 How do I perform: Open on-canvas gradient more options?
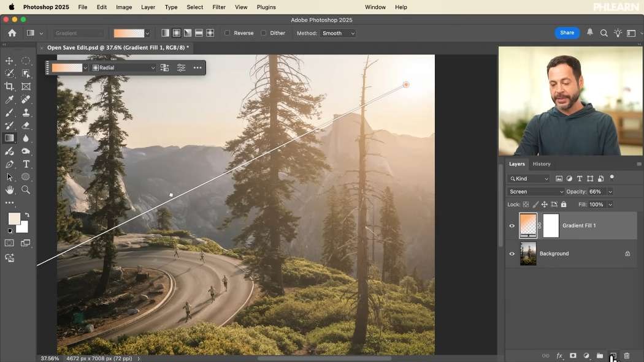[x=197, y=67]
